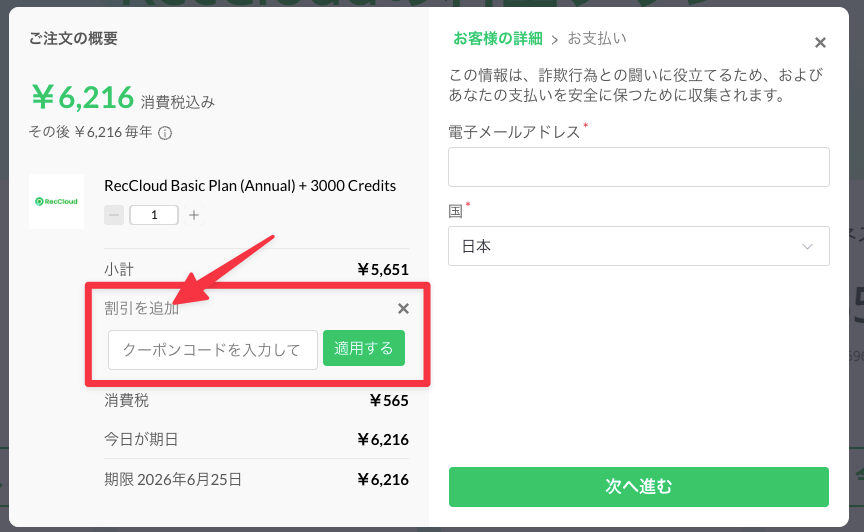Screen dimensions: 864x532
Task: Decrease quantity with the minus button
Action: (x=114, y=215)
